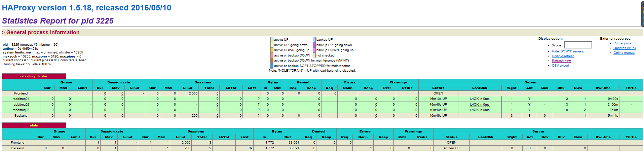The image size is (644, 154).
Task: Click OPEN status in stats Frontend row
Action: click(451, 143)
